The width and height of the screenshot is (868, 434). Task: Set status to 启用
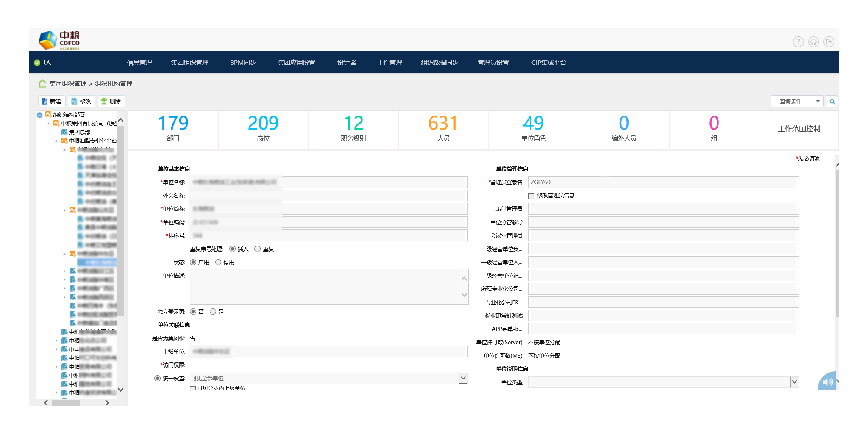click(193, 262)
